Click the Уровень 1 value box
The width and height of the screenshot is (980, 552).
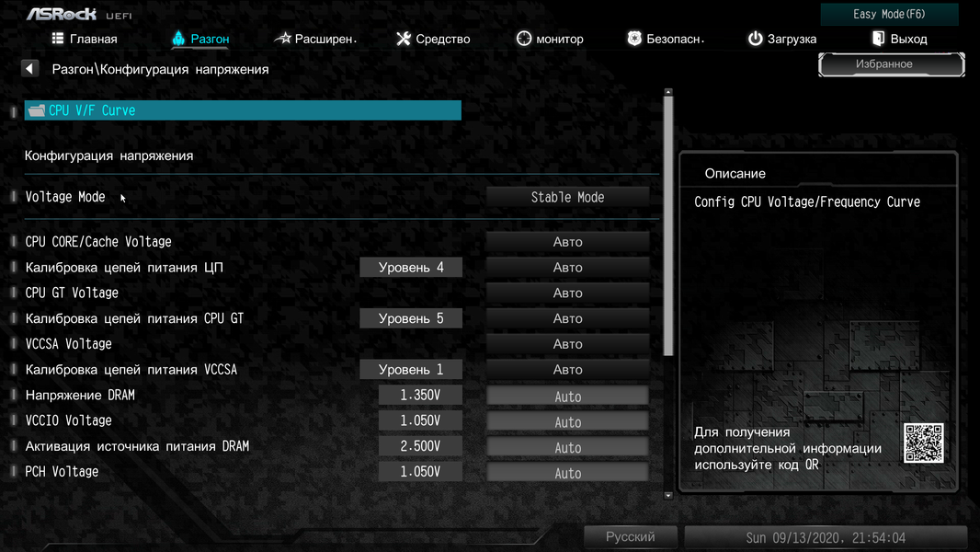(x=411, y=370)
